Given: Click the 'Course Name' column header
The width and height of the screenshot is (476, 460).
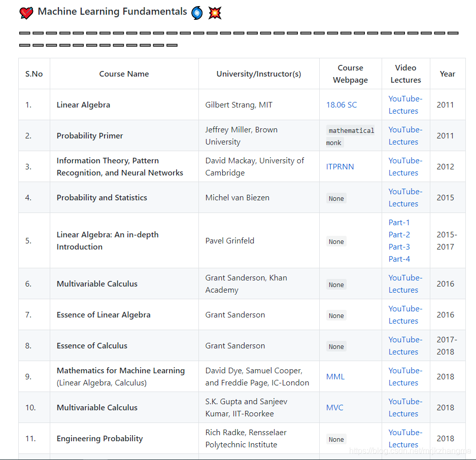Looking at the screenshot, I should coord(124,74).
